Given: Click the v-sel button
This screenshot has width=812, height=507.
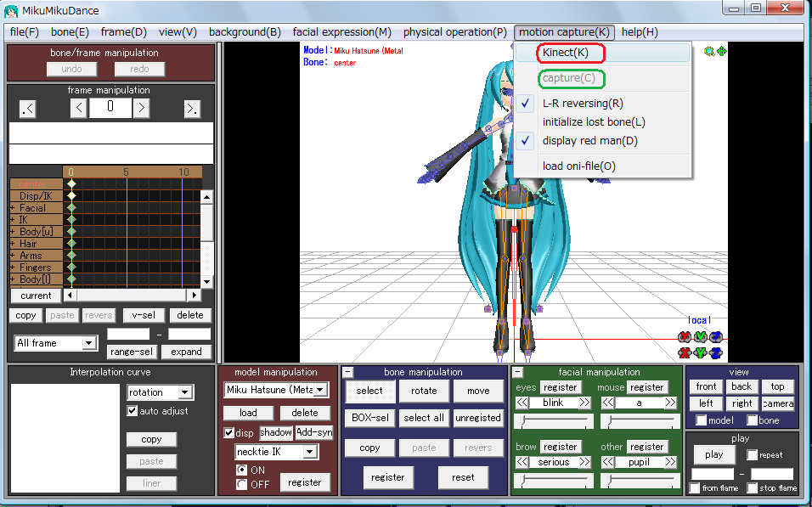Looking at the screenshot, I should 144,315.
